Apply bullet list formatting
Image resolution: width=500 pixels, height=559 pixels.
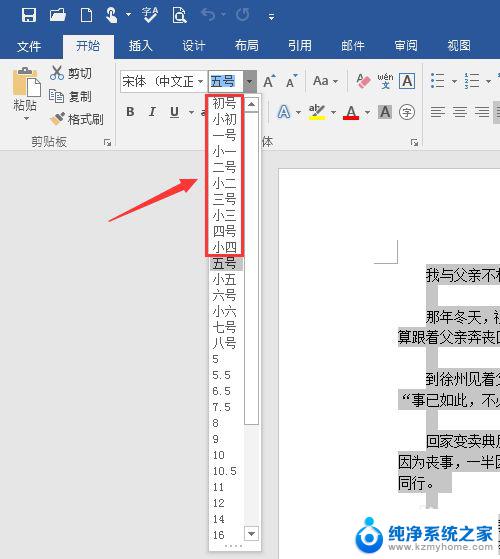click(x=438, y=81)
